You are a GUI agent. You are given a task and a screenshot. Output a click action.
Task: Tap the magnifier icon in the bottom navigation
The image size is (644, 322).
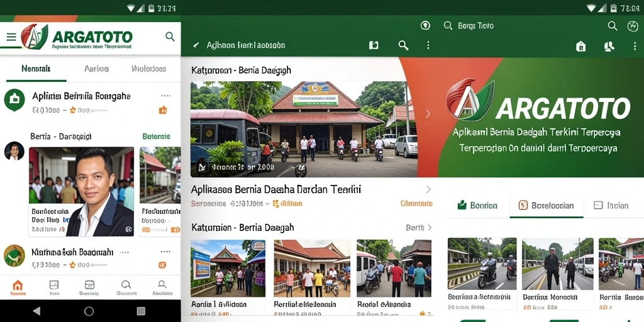(x=126, y=287)
